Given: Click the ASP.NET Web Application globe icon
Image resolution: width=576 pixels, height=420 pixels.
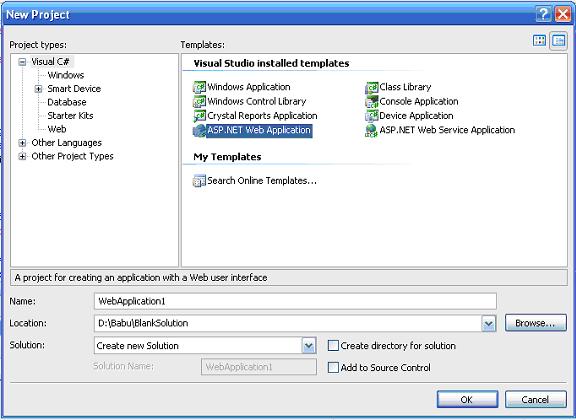Looking at the screenshot, I should pyautogui.click(x=199, y=130).
